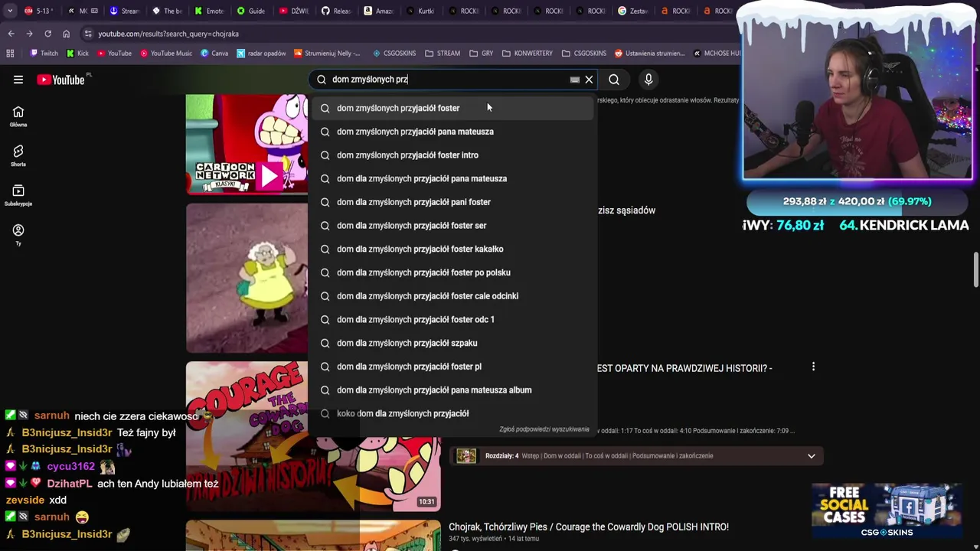
Task: Expand the GRY bookmarks folder
Action: tap(481, 54)
